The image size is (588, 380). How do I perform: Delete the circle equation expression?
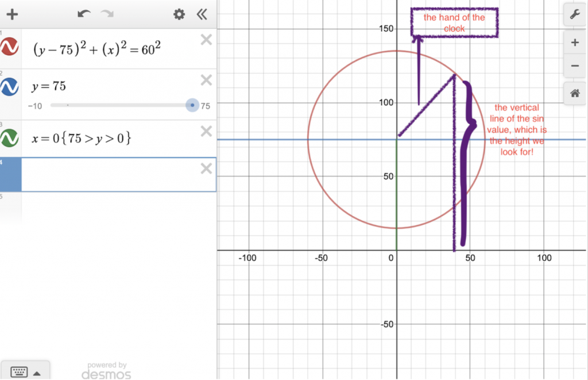[x=206, y=40]
